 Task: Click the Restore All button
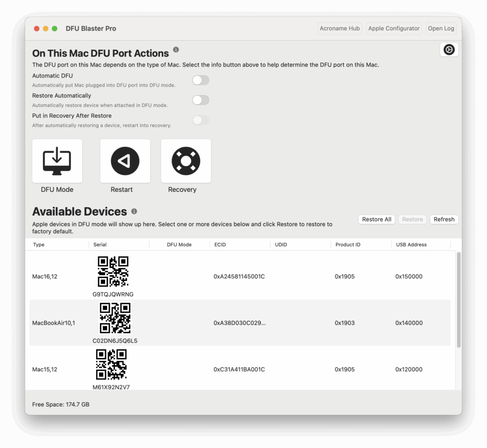[377, 219]
